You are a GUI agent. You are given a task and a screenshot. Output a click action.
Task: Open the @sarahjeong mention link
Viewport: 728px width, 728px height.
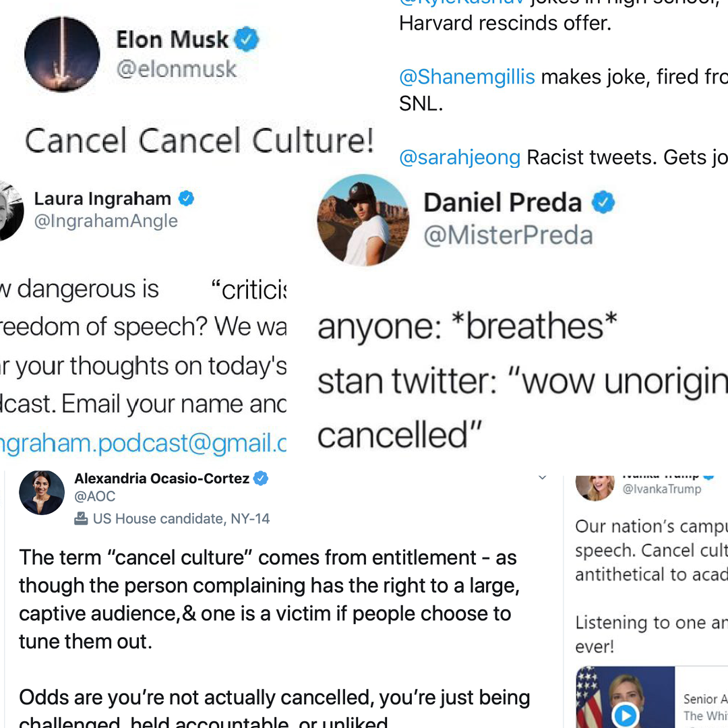point(460,158)
